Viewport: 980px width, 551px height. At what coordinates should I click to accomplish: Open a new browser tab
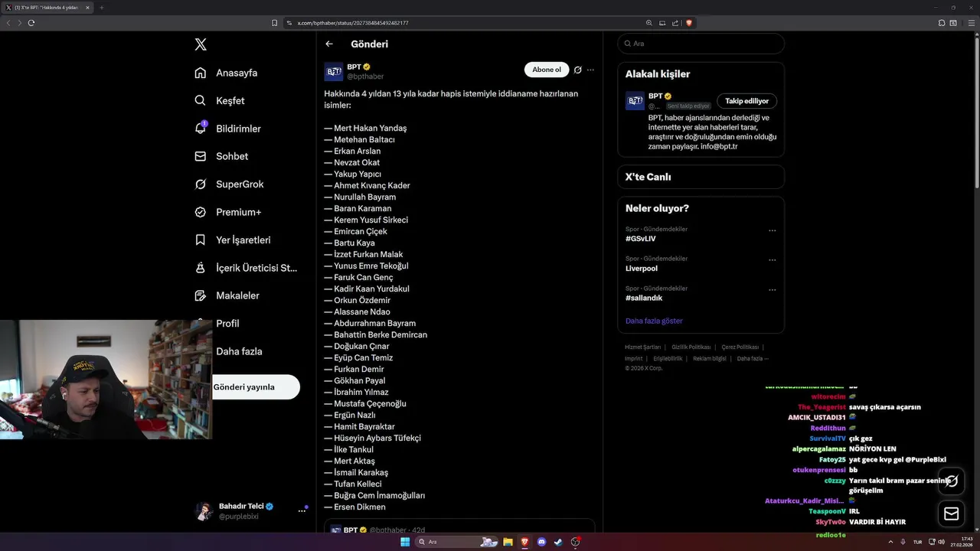tap(102, 8)
